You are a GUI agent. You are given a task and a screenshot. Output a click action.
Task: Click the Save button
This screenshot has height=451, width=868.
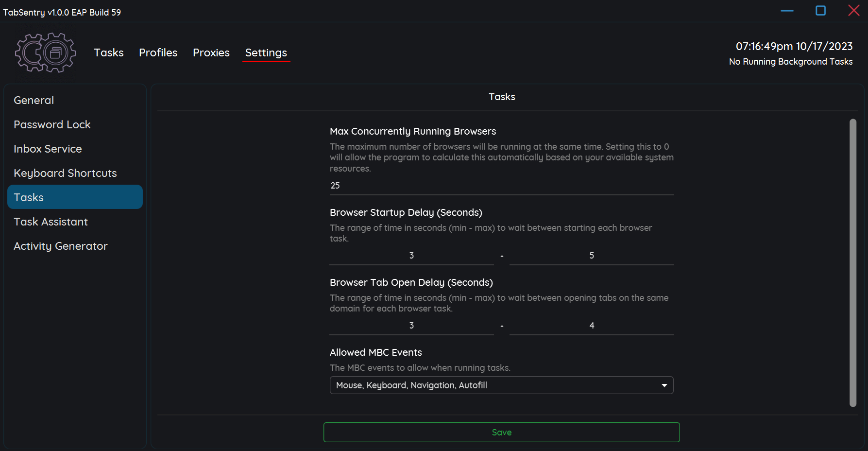pos(501,432)
